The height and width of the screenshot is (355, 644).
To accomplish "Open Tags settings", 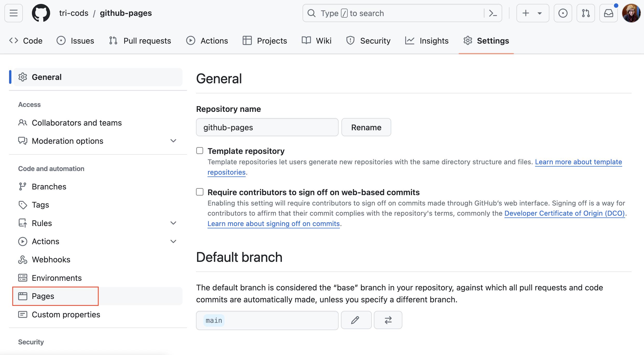I will [98, 205].
